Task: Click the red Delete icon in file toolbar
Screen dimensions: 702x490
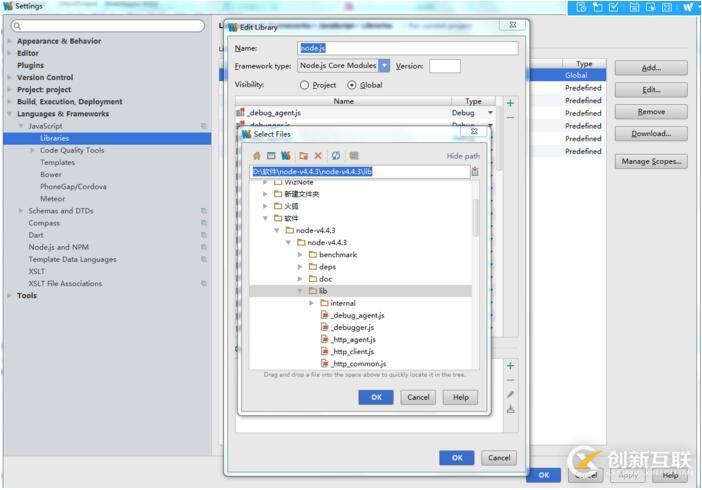Action: tap(318, 156)
